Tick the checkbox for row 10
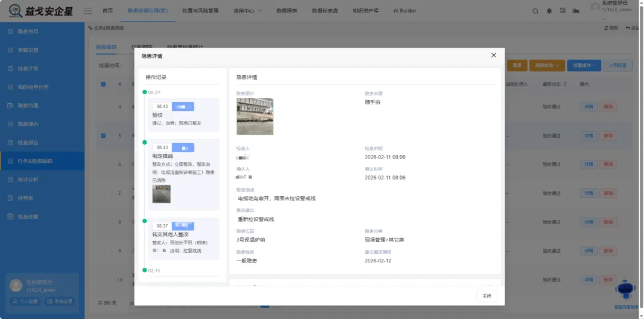 click(x=103, y=280)
